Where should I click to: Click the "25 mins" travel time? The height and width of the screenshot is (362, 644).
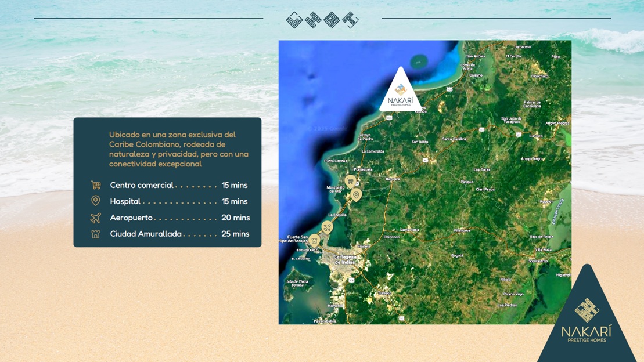235,234
